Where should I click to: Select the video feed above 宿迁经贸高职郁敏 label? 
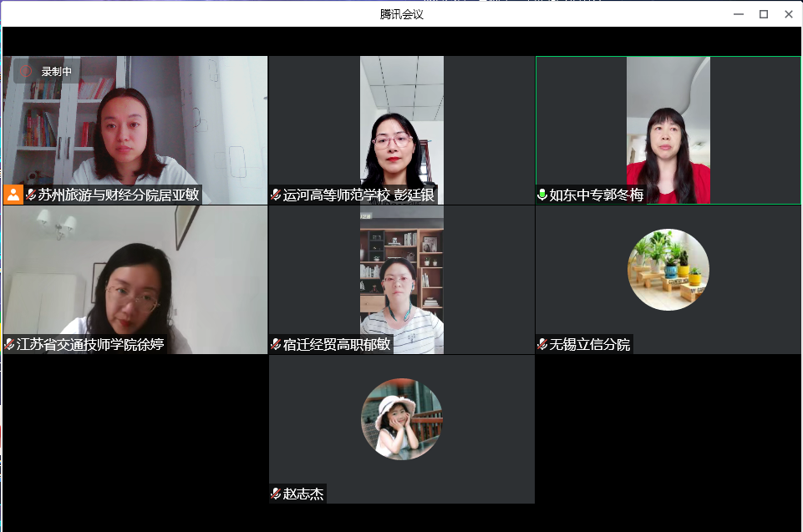point(401,271)
